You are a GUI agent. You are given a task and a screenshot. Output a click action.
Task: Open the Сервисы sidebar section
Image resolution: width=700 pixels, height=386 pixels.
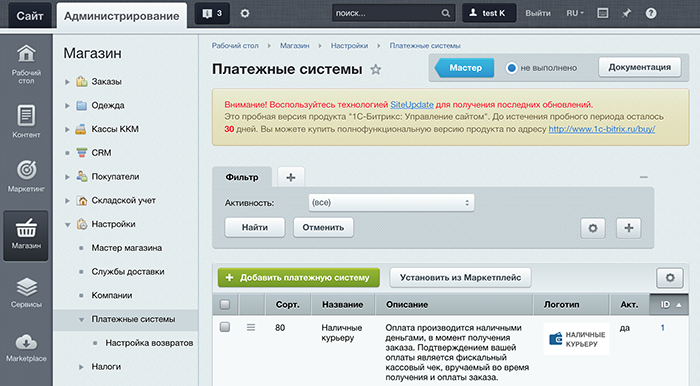click(26, 292)
